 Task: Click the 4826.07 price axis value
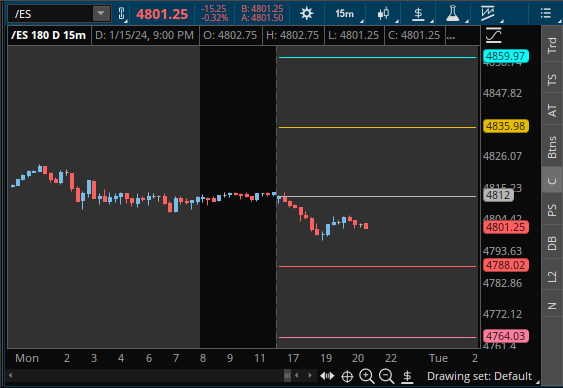tap(502, 156)
